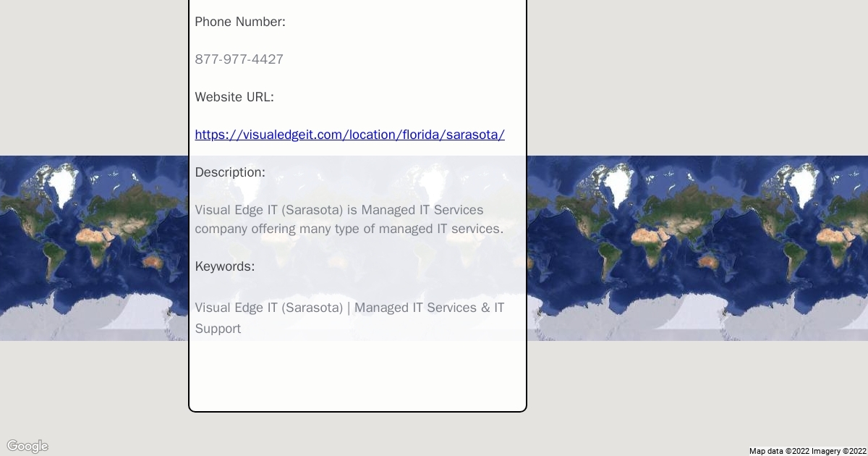Select the "Description:" heading
The image size is (868, 456).
point(230,172)
